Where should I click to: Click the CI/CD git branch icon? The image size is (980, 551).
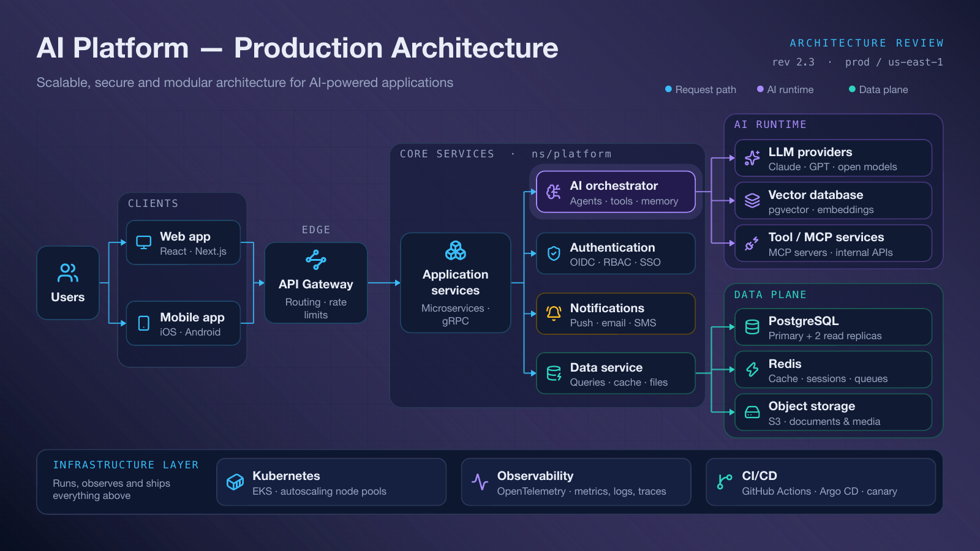[725, 482]
